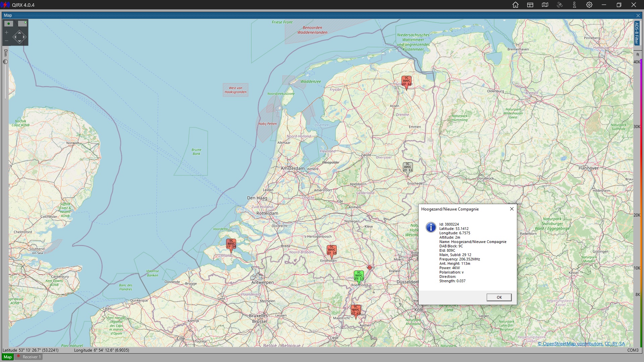Click the Dim slider knob
644x362 pixels.
(5, 62)
